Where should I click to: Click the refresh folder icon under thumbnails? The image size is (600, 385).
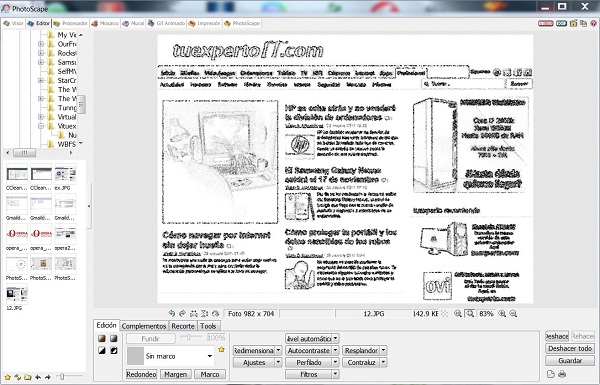[18, 377]
